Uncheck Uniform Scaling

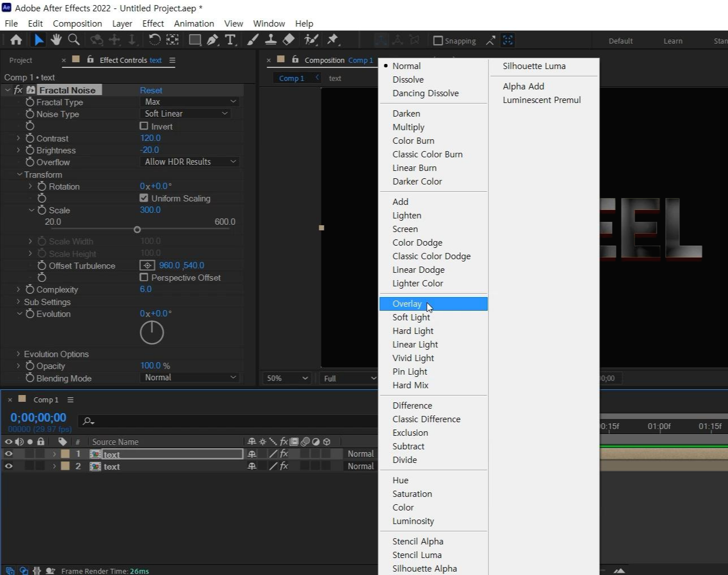(x=144, y=198)
